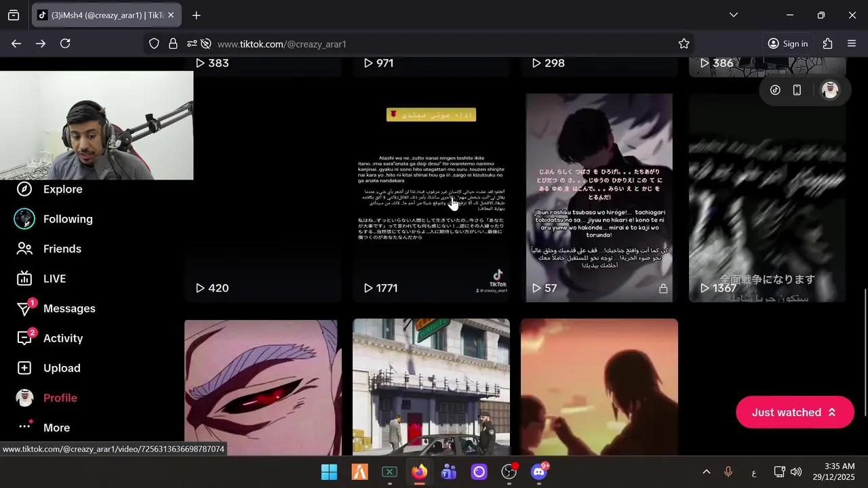Open a new browser tab
Screen dimensions: 868x488
196,15
